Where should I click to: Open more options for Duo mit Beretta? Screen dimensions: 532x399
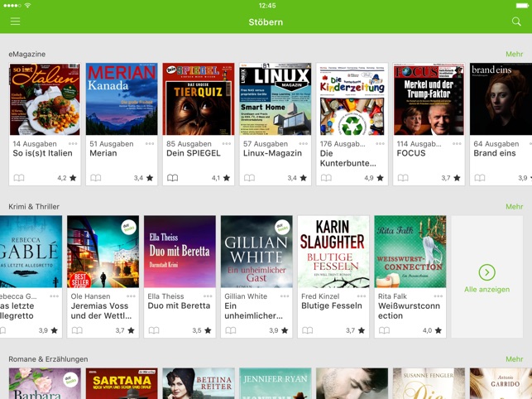(x=208, y=296)
